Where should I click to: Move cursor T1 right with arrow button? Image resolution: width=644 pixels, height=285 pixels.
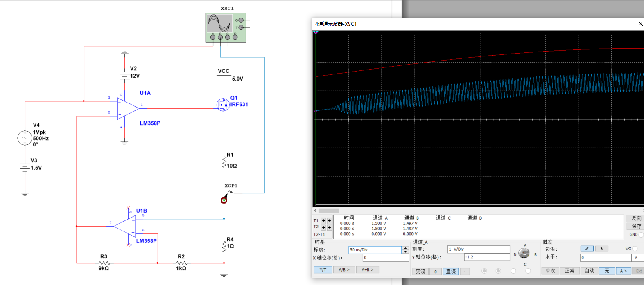click(x=329, y=221)
